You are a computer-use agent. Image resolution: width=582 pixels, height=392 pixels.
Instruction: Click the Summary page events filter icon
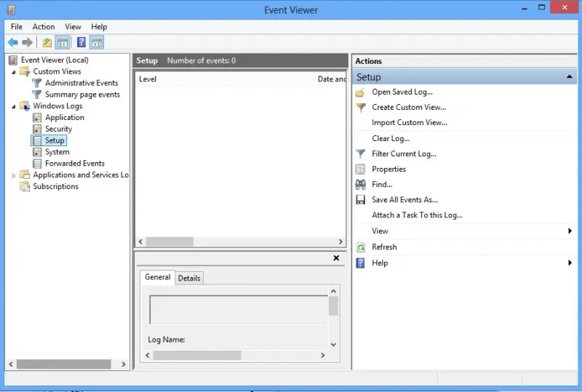coord(37,95)
